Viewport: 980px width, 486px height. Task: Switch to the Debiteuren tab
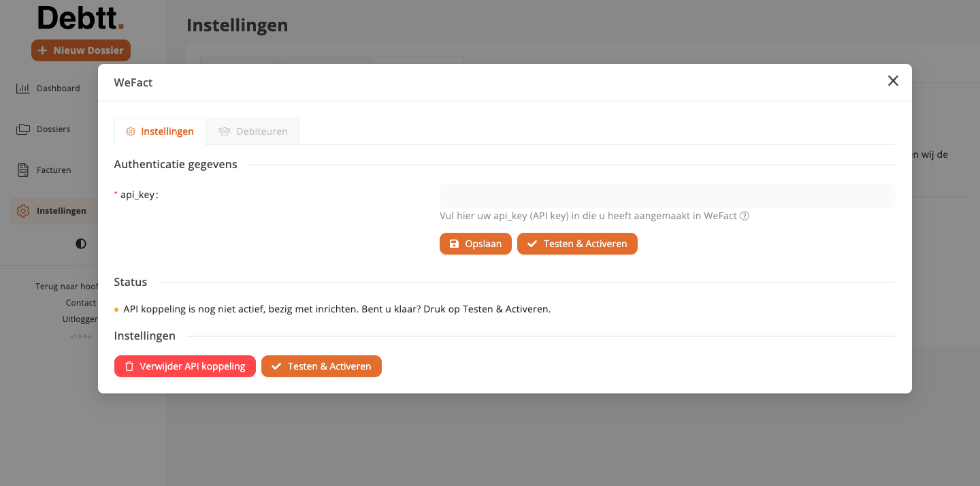pos(253,131)
